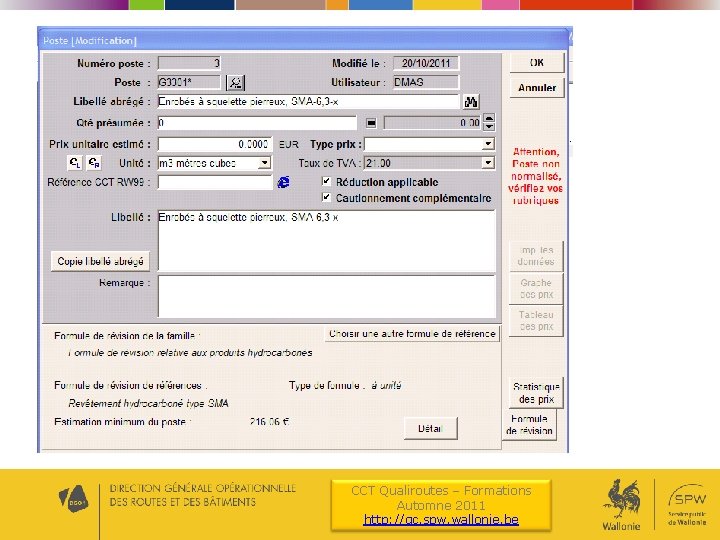Click the Qté présumée input field

pos(257,123)
